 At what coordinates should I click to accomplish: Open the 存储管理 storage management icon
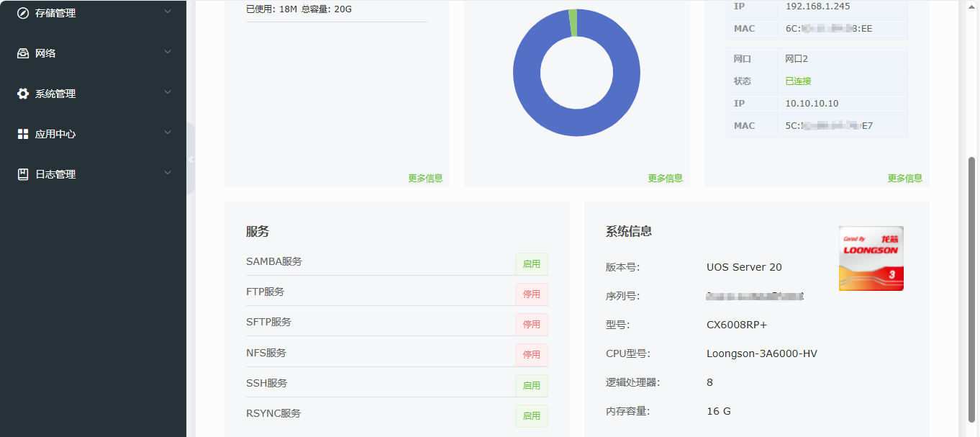(x=22, y=12)
